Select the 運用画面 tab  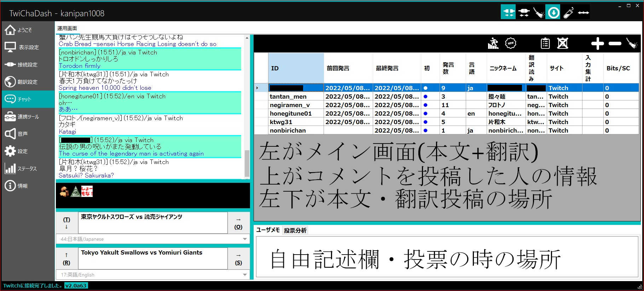67,28
